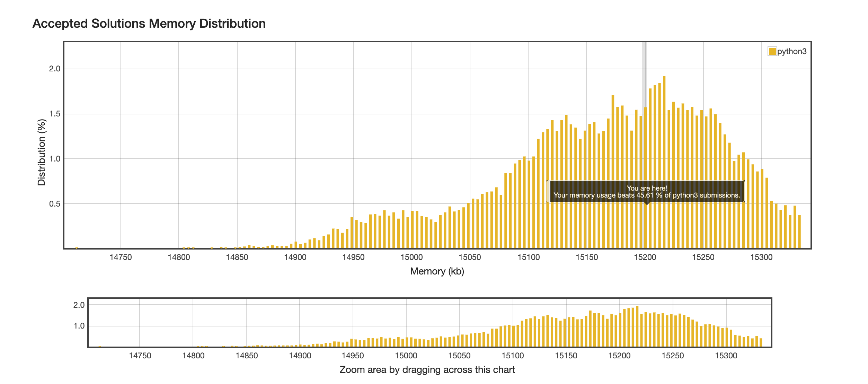This screenshot has width=868, height=384.
Task: Click the 15300 label on main x-axis
Action: pyautogui.click(x=761, y=258)
